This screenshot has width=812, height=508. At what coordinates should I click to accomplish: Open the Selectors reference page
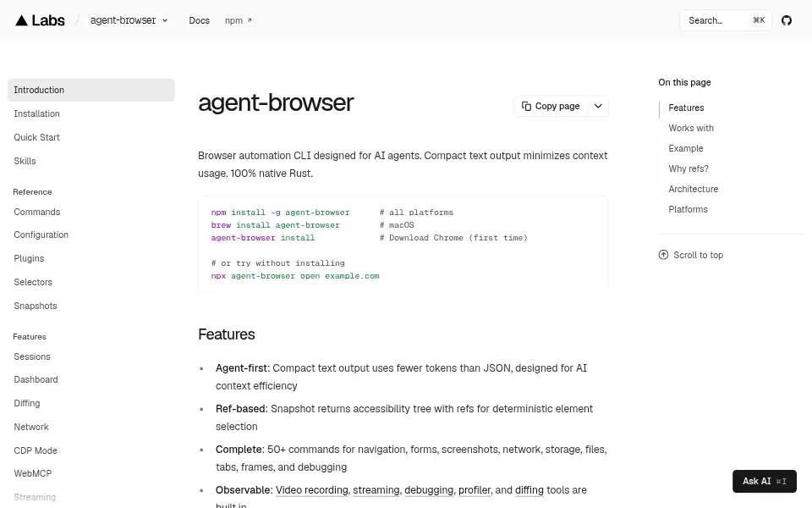coord(33,282)
